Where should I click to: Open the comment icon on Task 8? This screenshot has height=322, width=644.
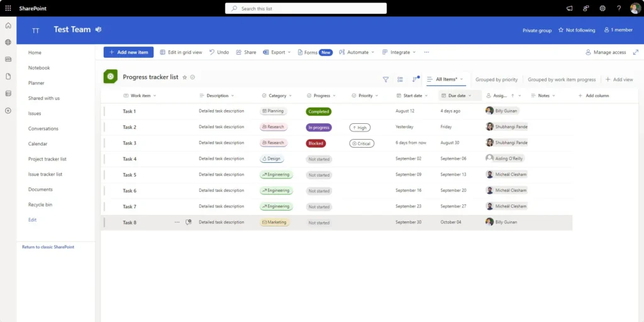point(188,222)
